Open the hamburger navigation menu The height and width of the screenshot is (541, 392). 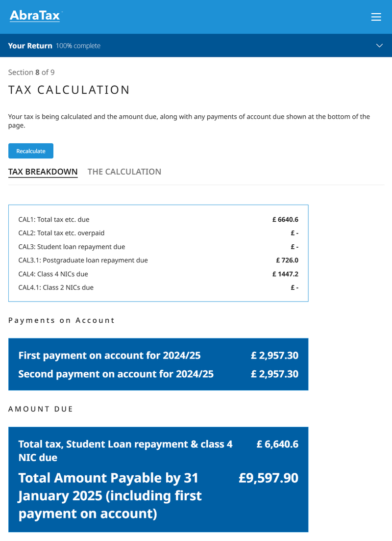[x=376, y=16]
